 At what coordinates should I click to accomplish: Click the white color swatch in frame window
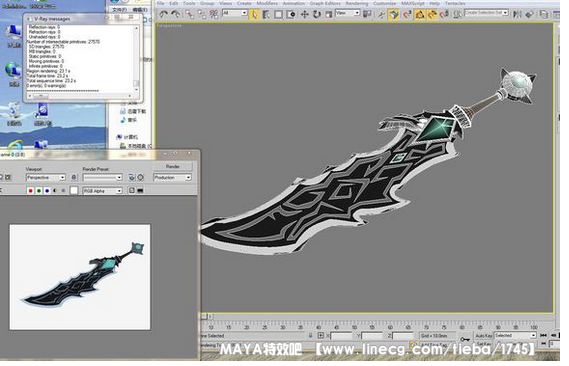[74, 191]
